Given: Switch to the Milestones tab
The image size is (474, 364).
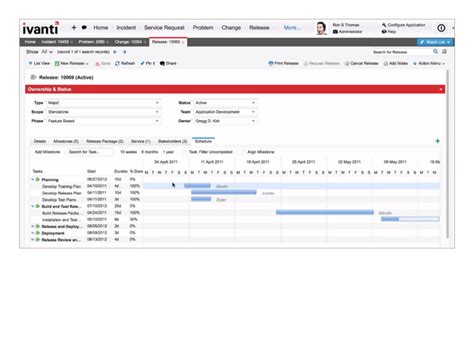Looking at the screenshot, I should [66, 141].
